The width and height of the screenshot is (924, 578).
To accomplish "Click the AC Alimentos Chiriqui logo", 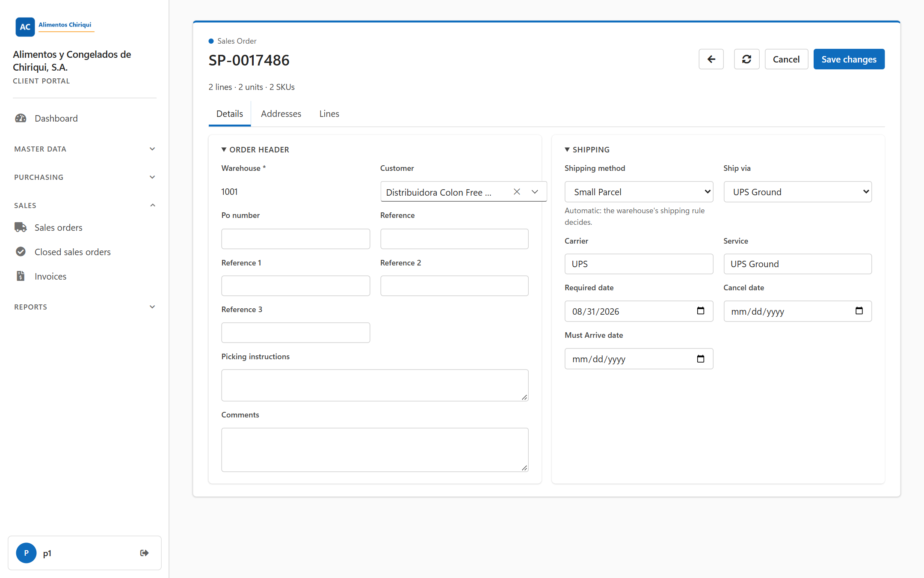I will [54, 27].
